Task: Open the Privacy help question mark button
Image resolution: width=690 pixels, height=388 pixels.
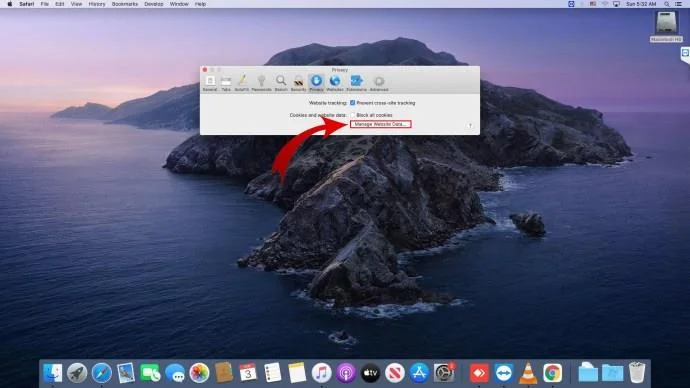Action: pos(470,126)
